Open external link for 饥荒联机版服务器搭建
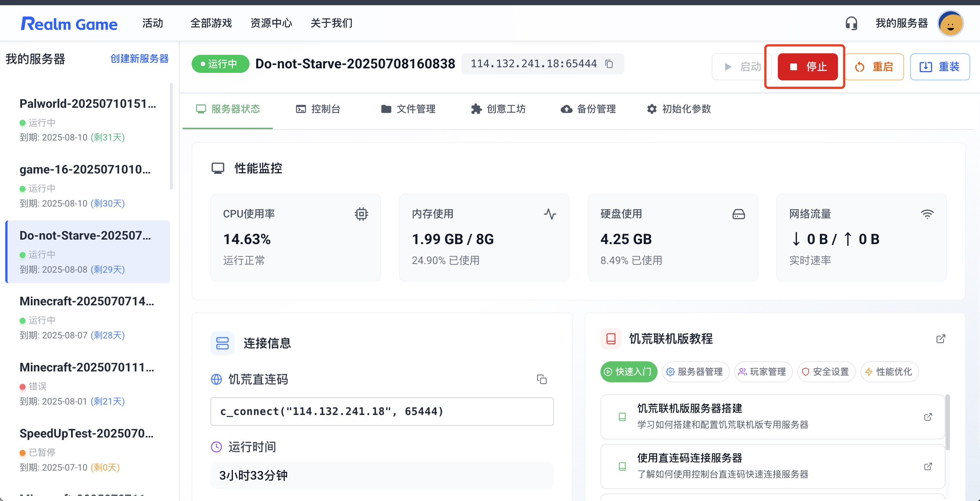Viewport: 980px width, 501px height. (928, 417)
